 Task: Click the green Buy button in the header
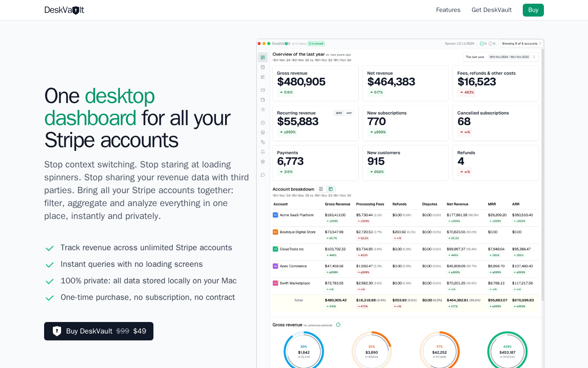tap(533, 10)
